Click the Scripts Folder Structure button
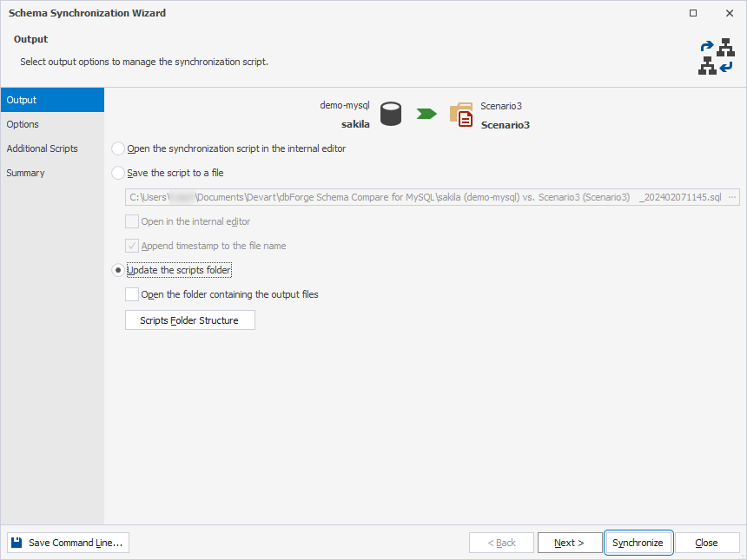Image resolution: width=747 pixels, height=560 pixels. point(190,320)
